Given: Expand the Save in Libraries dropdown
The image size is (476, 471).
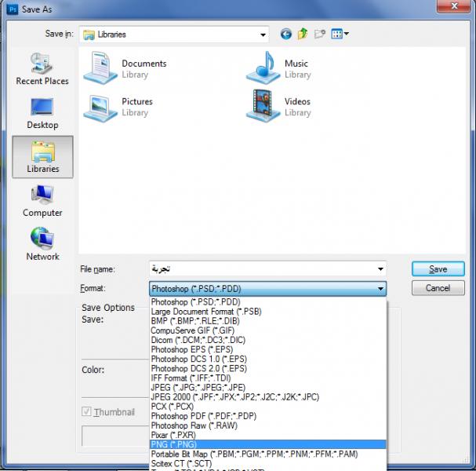Looking at the screenshot, I should point(263,35).
